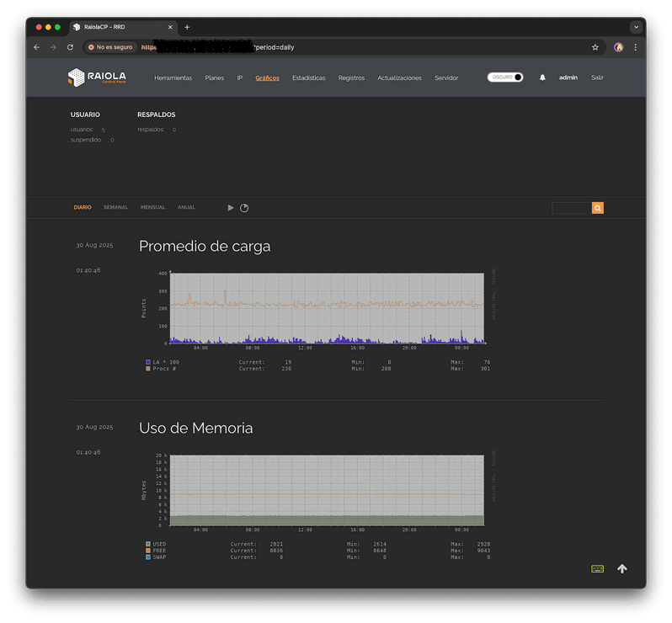The height and width of the screenshot is (623, 672).
Task: Select the Gráficos menu item
Action: tap(267, 78)
